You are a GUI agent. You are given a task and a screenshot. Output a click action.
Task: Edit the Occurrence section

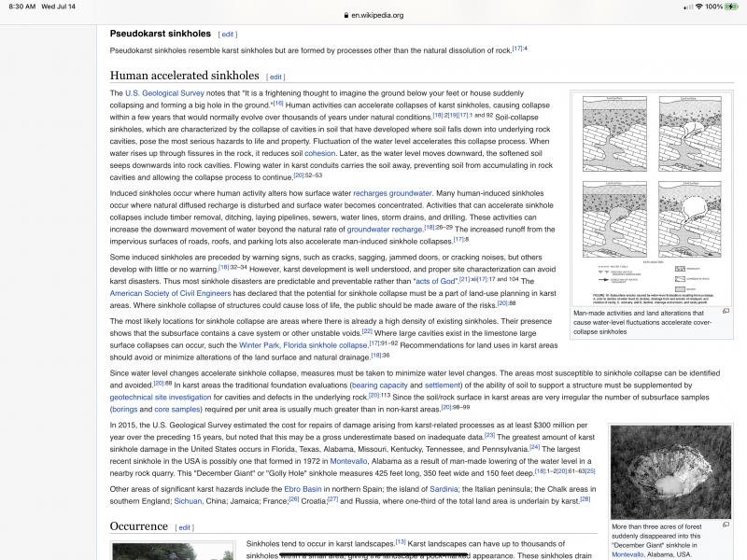coord(185,527)
